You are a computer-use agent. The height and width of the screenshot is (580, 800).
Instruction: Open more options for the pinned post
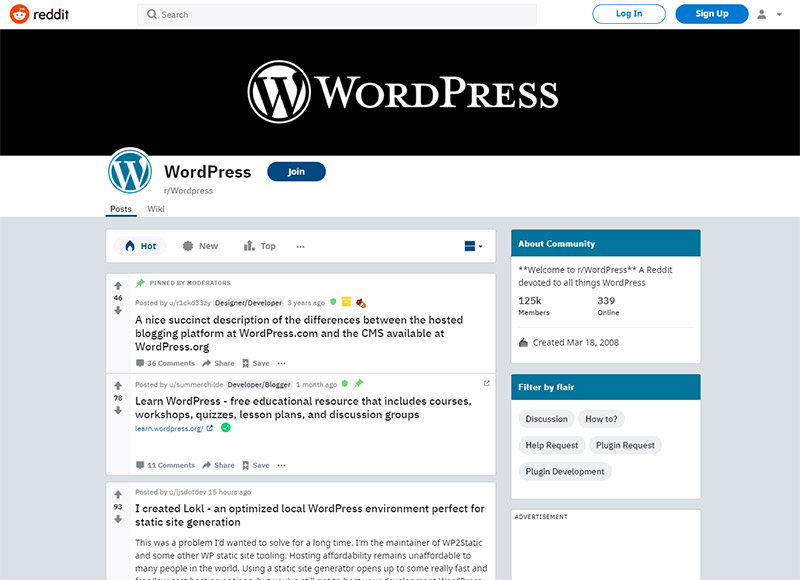click(x=282, y=363)
